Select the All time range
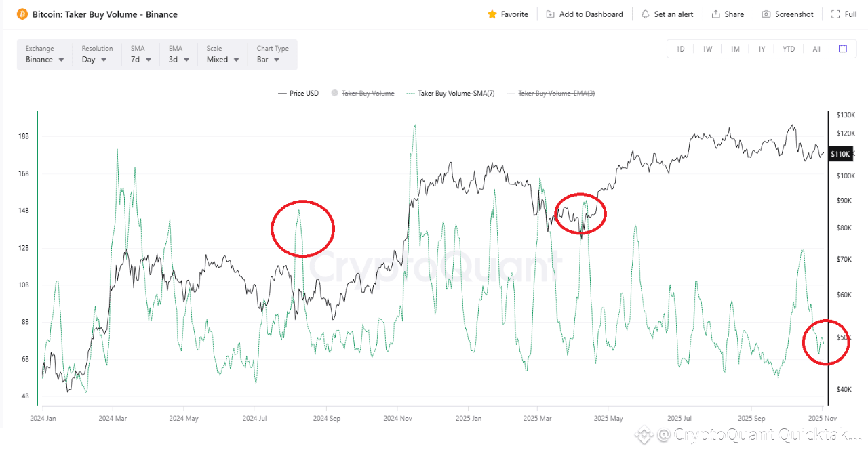Screen dimensions: 868x452 (x=816, y=49)
